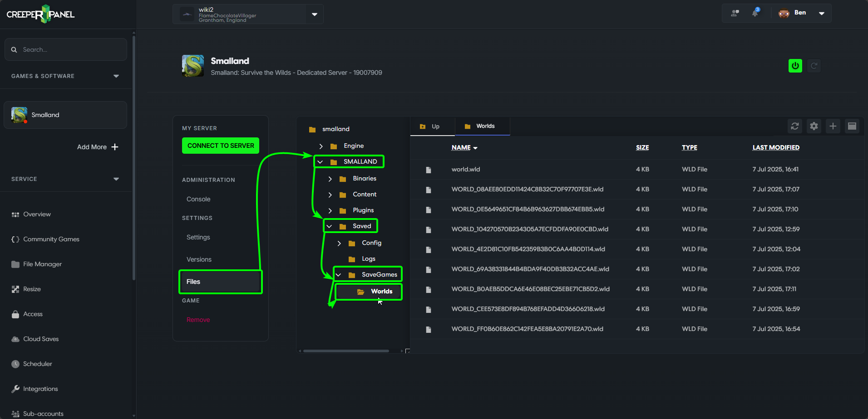Click the Smalland game icon in header
The image size is (868, 419).
pyautogui.click(x=193, y=66)
